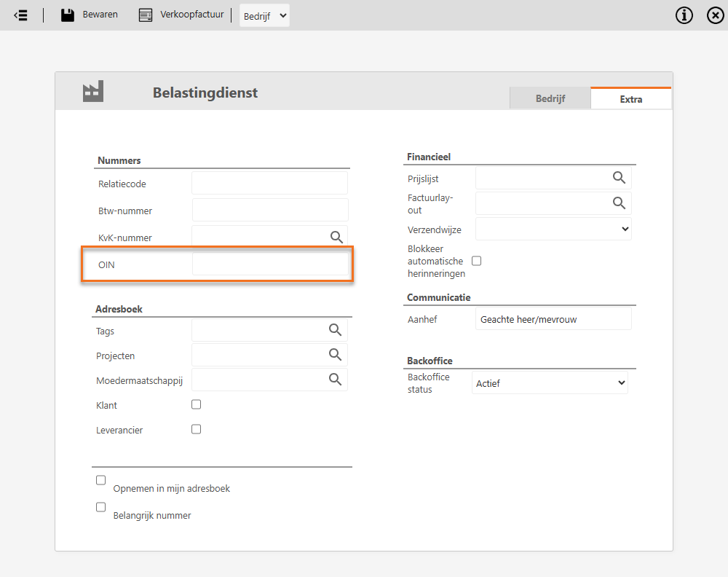This screenshot has width=728, height=577.
Task: Click the Projecten search magnifier
Action: tap(335, 355)
